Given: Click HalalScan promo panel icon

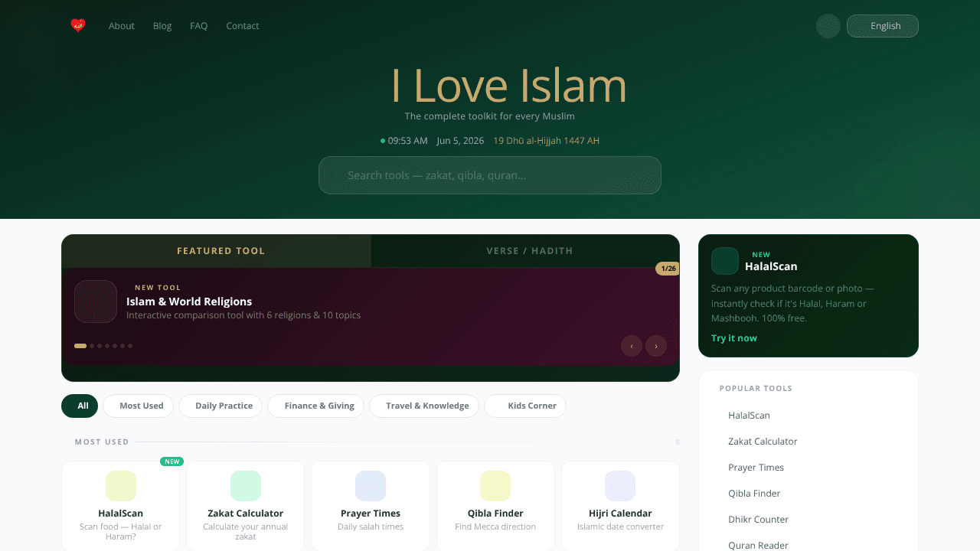Looking at the screenshot, I should (x=725, y=261).
